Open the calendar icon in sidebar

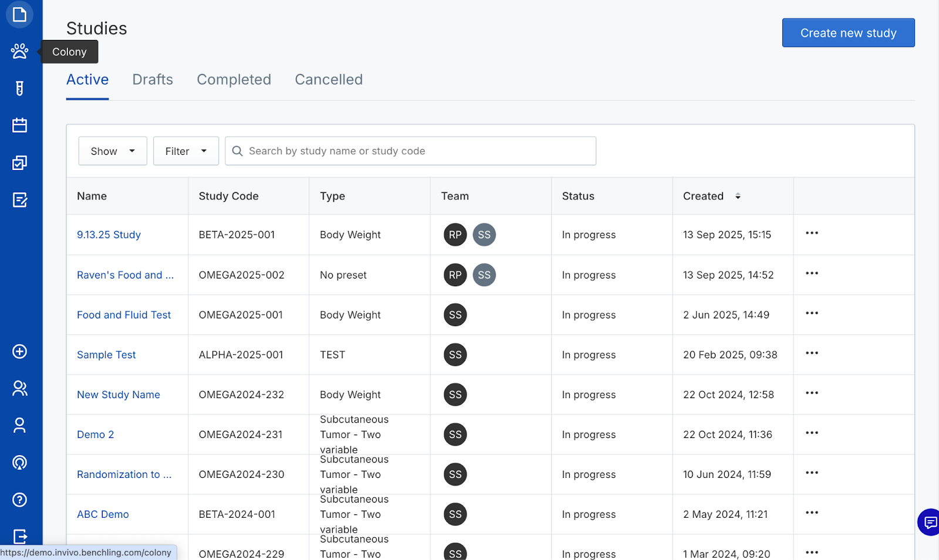click(19, 125)
